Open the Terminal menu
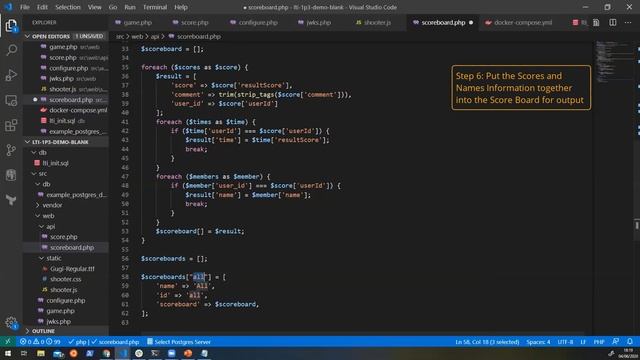The width and height of the screenshot is (640, 360). click(x=155, y=7)
